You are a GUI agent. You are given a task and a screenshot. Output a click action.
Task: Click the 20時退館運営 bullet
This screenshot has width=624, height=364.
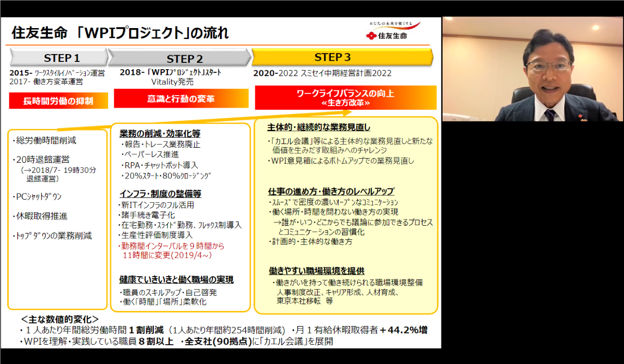tap(42, 160)
